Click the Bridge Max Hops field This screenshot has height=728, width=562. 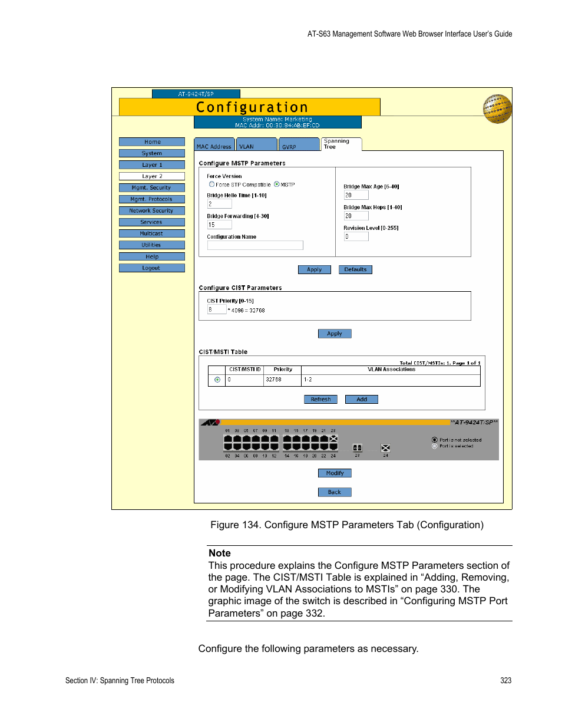coord(356,216)
